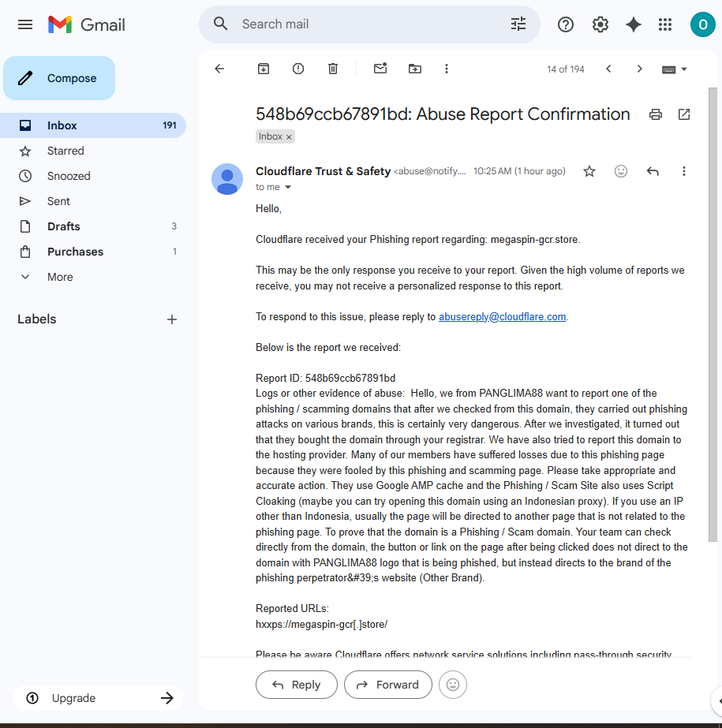Click the 10:25 AM timestamp
Image resolution: width=722 pixels, height=728 pixels.
519,171
